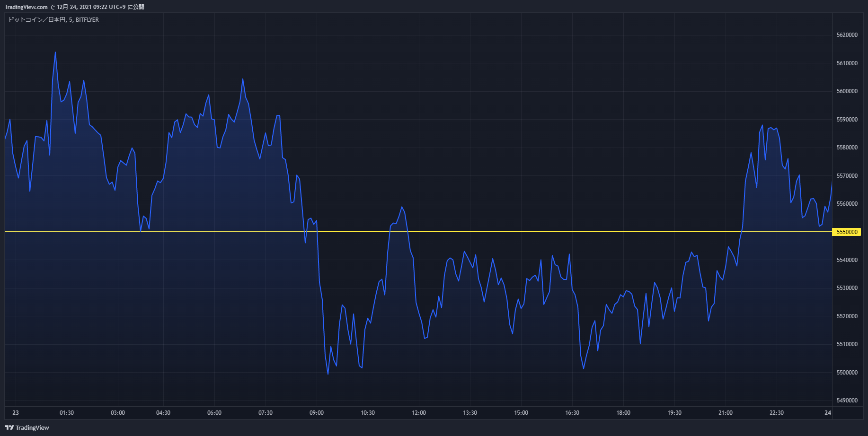Click the 13:30 time axis label
This screenshot has height=436, width=868.
(470, 413)
